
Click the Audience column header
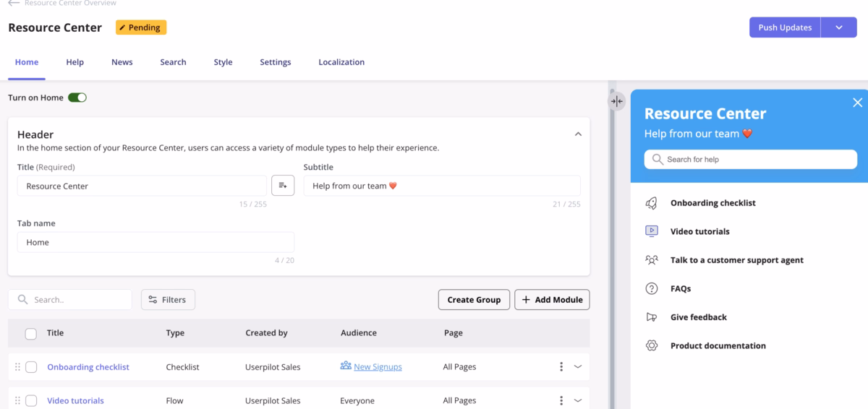359,333
